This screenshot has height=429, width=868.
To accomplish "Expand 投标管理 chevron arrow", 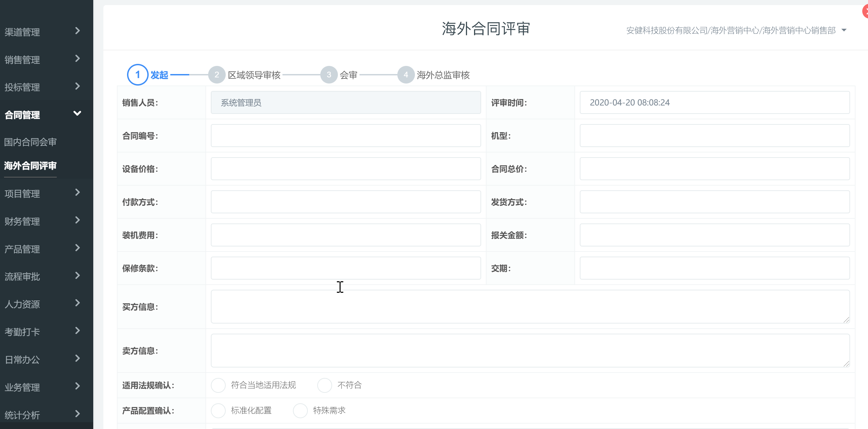I will point(77,86).
